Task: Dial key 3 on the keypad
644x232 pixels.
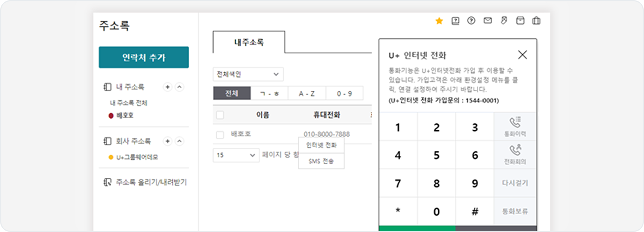Action: [475, 127]
